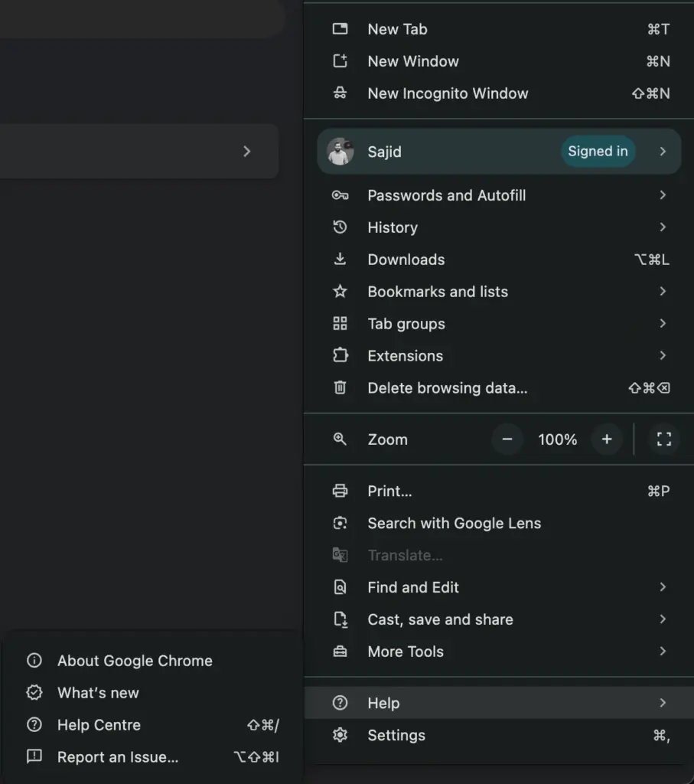This screenshot has width=694, height=784.
Task: Click the Extensions puzzle piece icon
Action: coord(340,356)
